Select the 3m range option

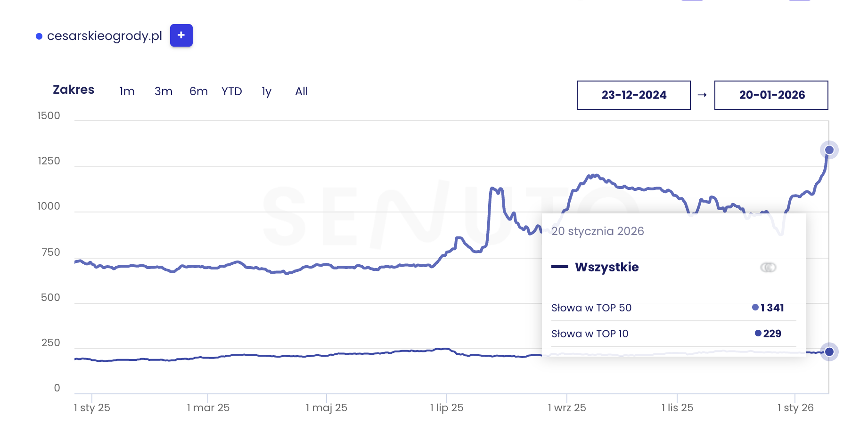163,91
